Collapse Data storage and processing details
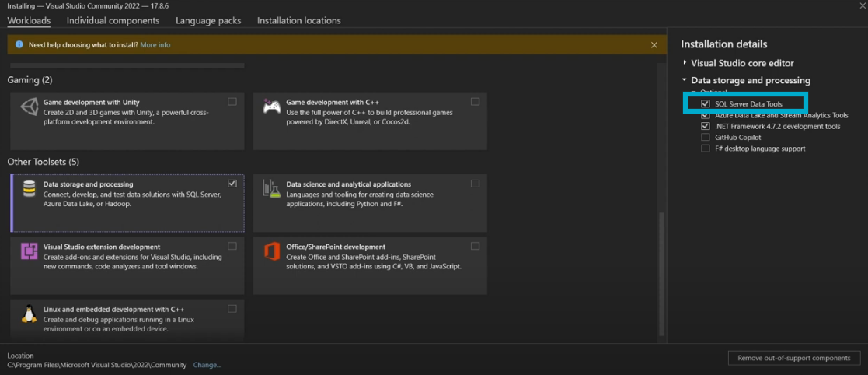The image size is (868, 375). (x=685, y=80)
